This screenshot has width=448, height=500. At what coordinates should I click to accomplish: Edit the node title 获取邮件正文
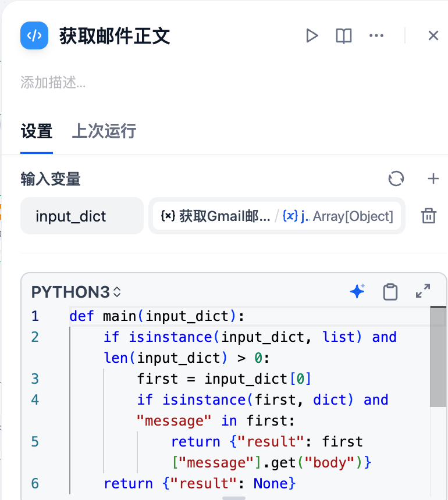pyautogui.click(x=115, y=35)
